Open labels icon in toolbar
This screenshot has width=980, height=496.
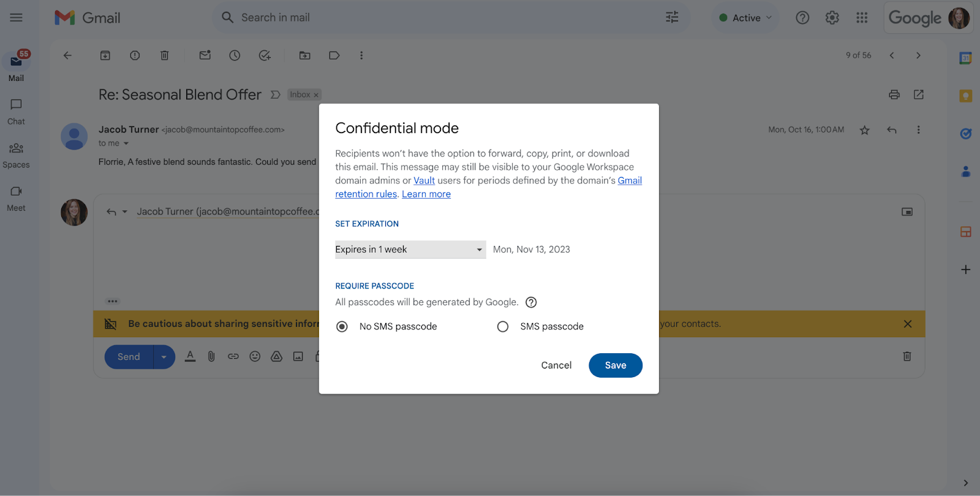point(334,55)
